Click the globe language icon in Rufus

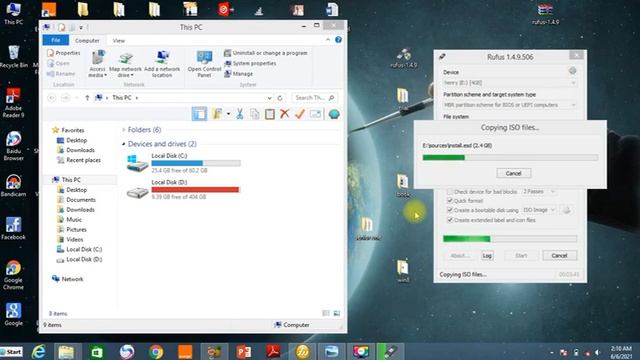[x=573, y=71]
